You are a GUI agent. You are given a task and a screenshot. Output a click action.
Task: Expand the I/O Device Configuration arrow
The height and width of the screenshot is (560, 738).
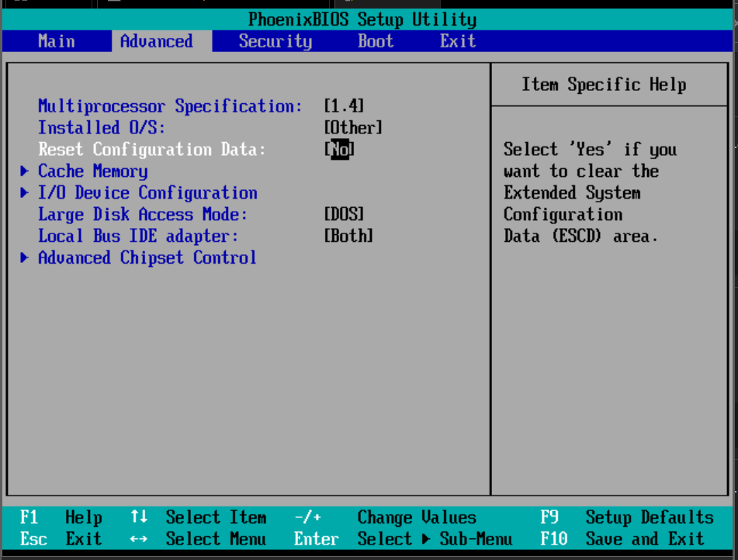pyautogui.click(x=25, y=192)
